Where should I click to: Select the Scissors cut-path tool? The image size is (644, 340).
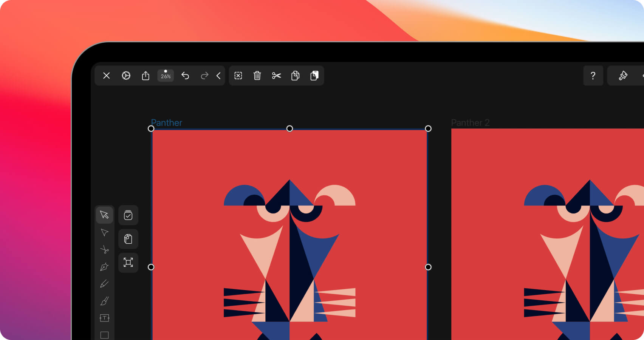pyautogui.click(x=104, y=249)
